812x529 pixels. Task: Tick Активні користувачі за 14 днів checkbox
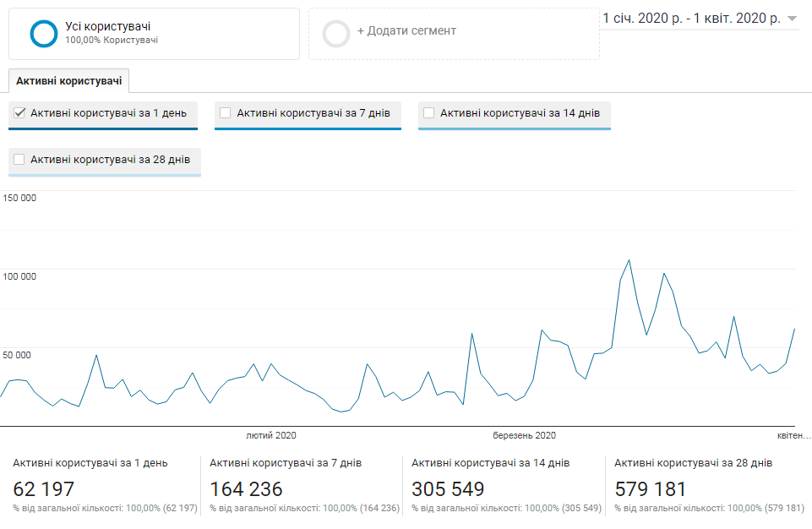[429, 112]
